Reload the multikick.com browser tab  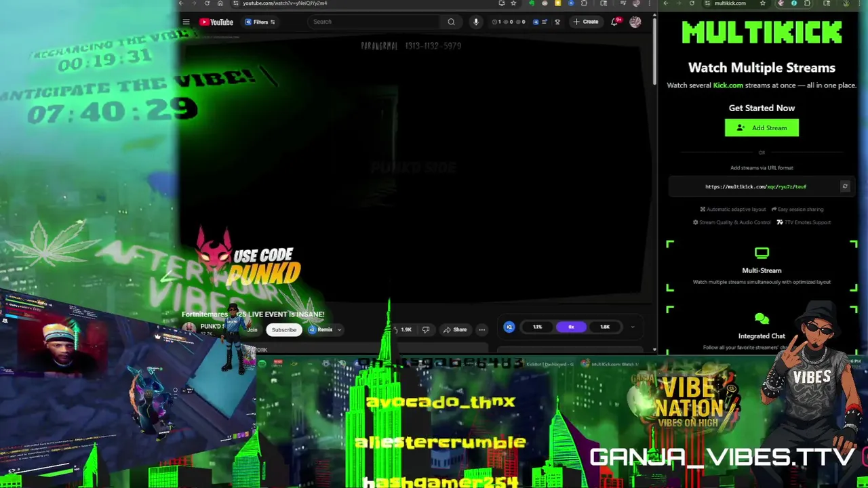[692, 3]
